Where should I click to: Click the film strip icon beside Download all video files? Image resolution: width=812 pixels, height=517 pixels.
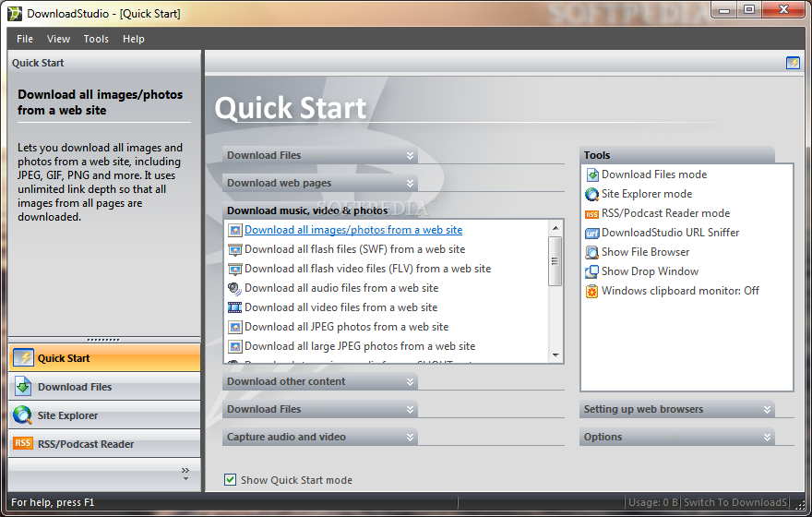(x=235, y=307)
